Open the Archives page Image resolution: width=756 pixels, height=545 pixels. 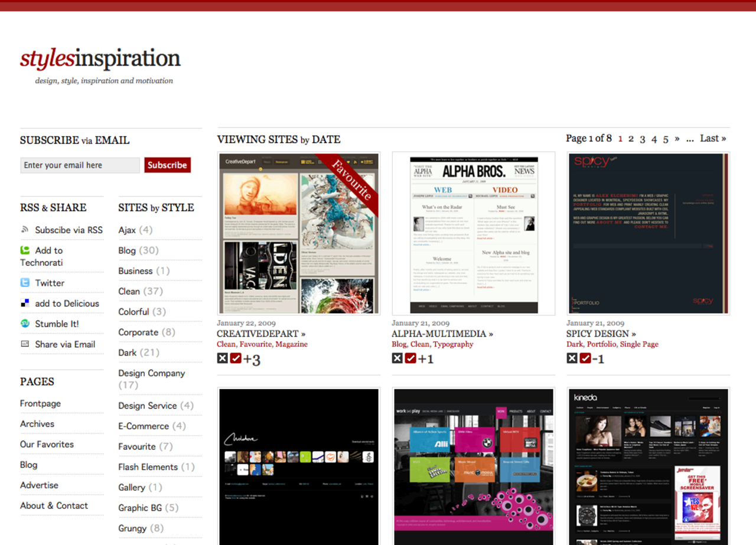pos(37,424)
